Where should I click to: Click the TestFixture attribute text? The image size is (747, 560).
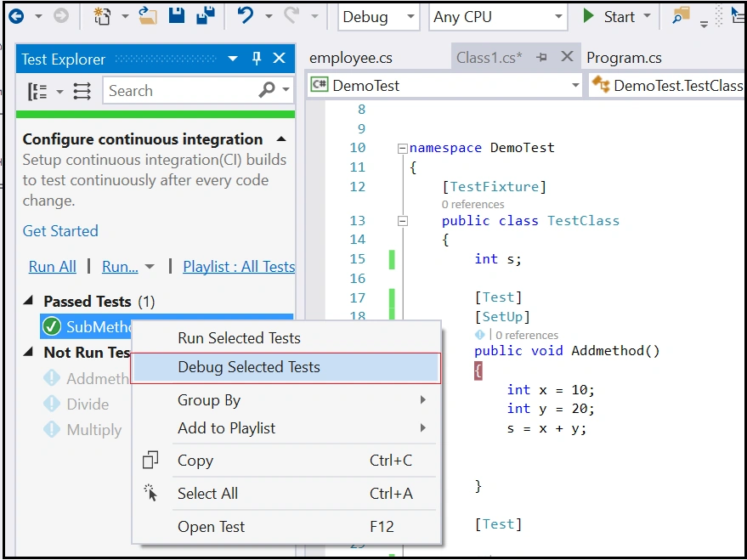pos(494,187)
